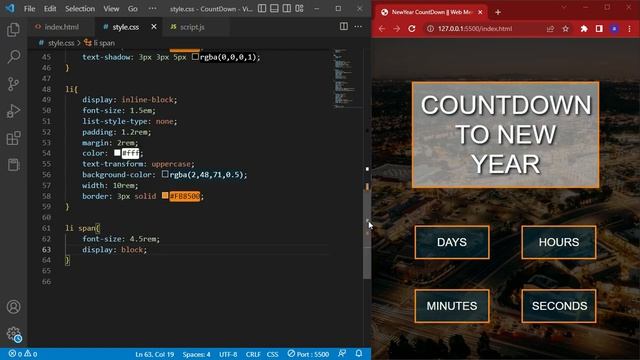This screenshot has height=360, width=640.
Task: Click CSS language mode in status bar
Action: point(272,354)
